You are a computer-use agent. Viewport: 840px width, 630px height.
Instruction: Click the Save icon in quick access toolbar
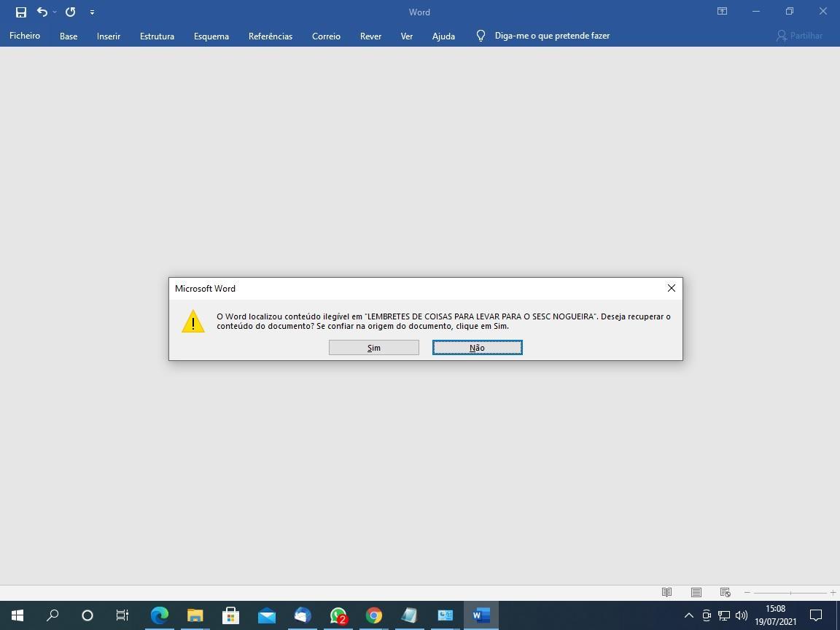tap(21, 12)
